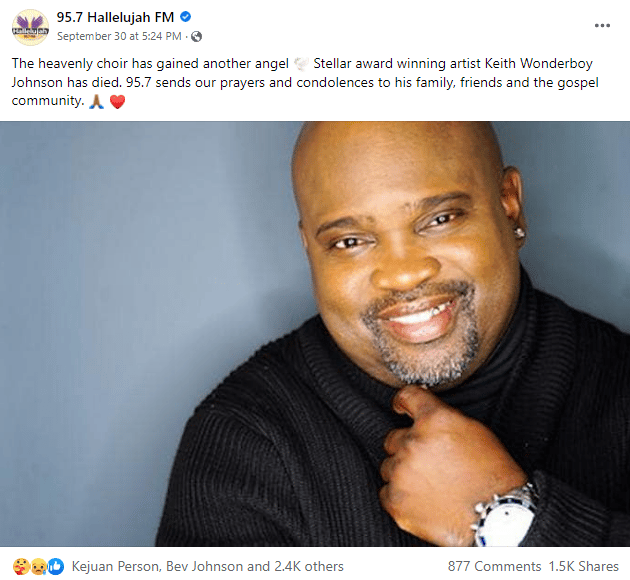Click the sad reaction emoji icon
This screenshot has height=580, width=630.
[38, 566]
